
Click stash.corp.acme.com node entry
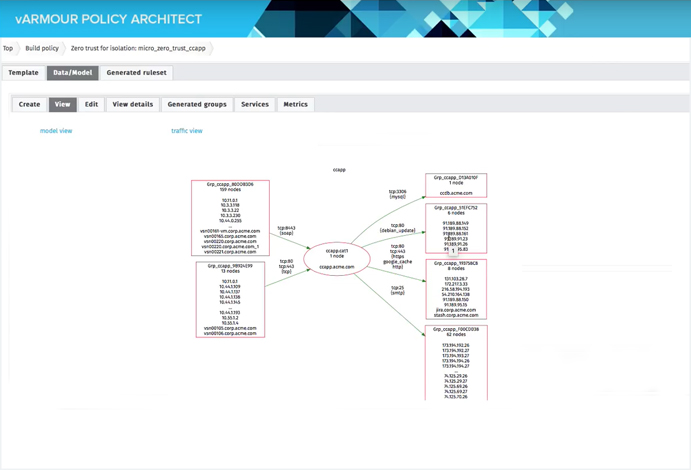456,315
